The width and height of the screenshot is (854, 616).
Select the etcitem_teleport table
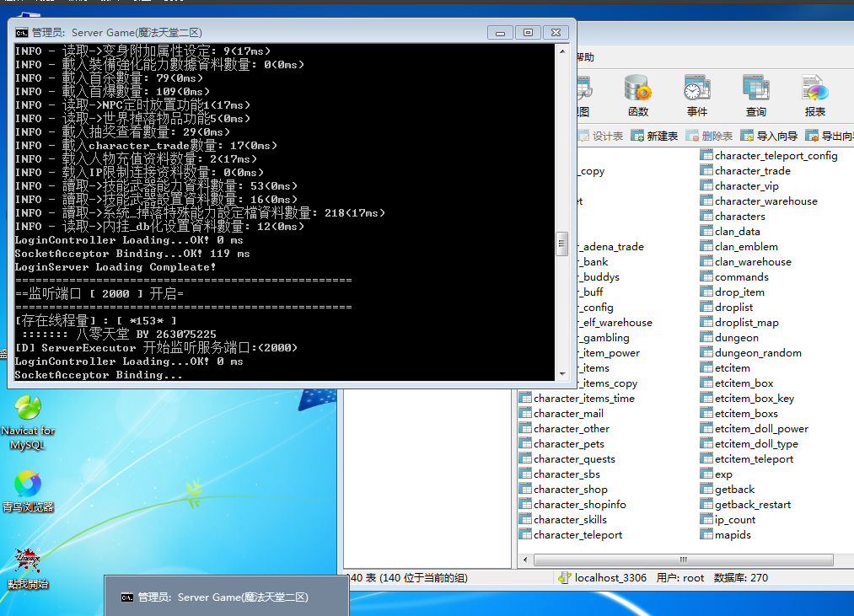point(747,459)
